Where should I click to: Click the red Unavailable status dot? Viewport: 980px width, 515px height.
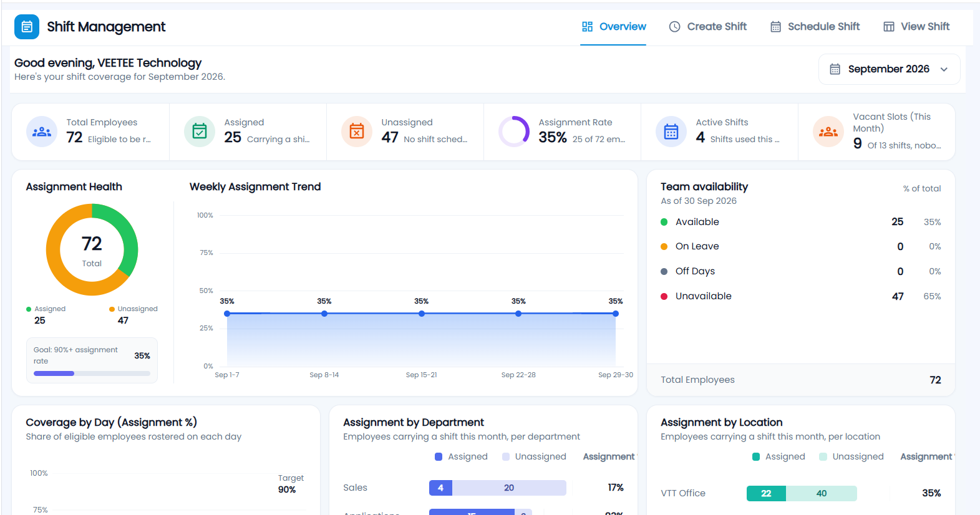click(x=664, y=296)
